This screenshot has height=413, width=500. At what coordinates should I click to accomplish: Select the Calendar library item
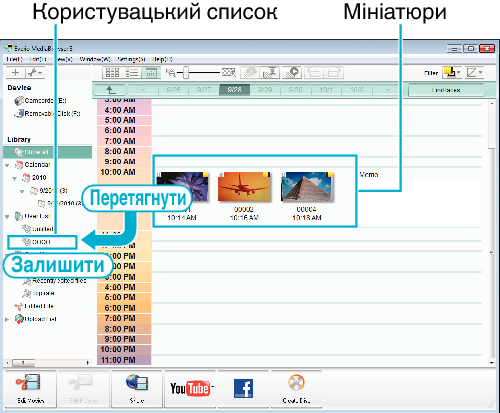32,165
